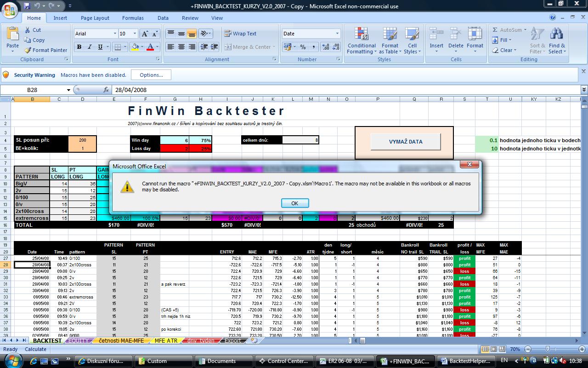This screenshot has width=588, height=368.
Task: Align text left
Action: pyautogui.click(x=171, y=47)
